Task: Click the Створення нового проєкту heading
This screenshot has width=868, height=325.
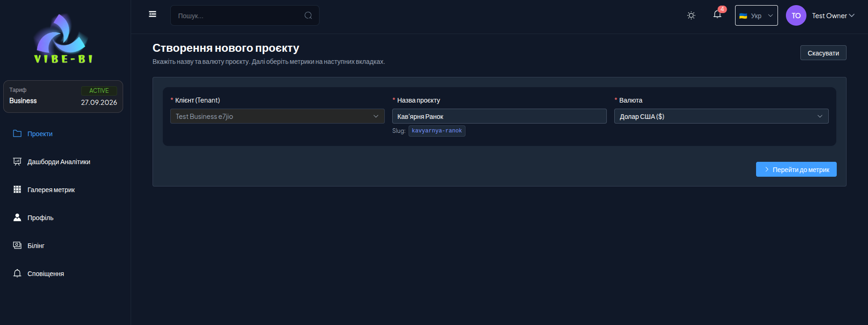Action: pos(226,48)
